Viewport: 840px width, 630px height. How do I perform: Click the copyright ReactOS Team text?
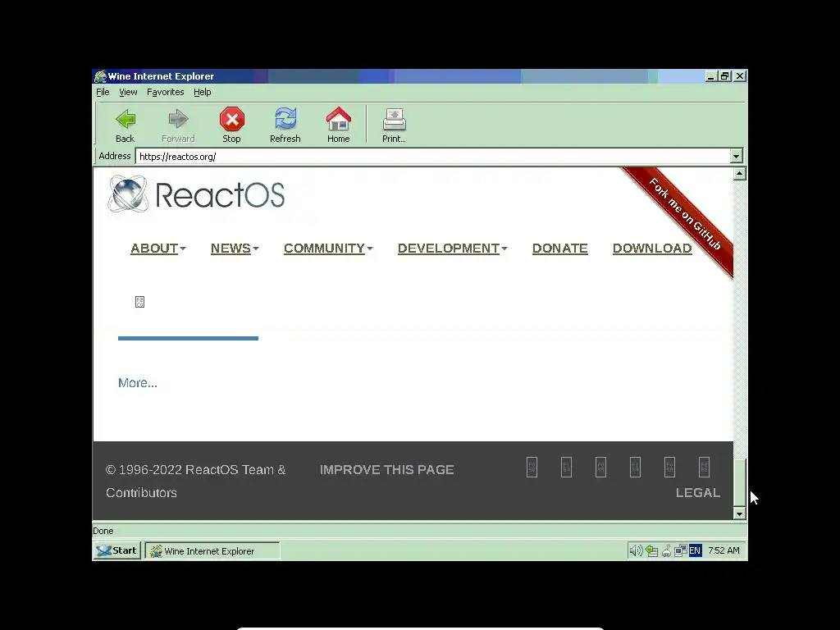point(195,481)
